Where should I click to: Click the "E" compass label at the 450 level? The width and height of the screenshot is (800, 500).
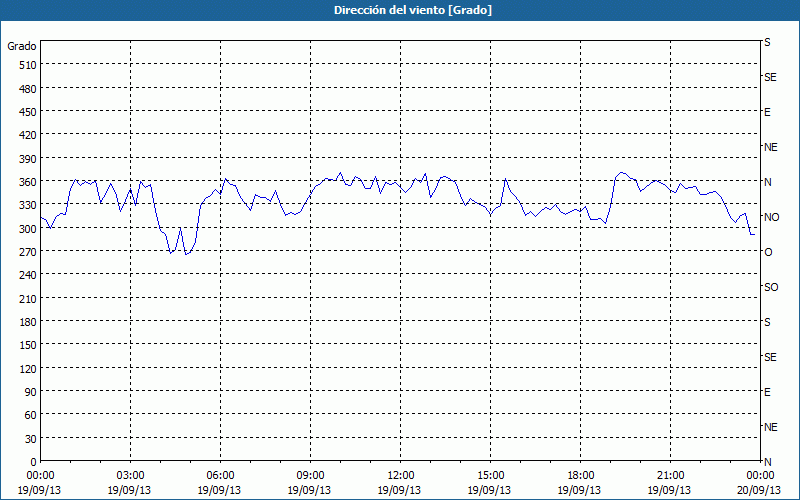pos(767,112)
